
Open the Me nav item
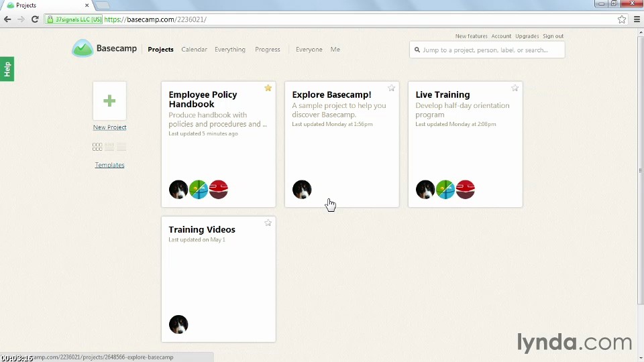pos(335,49)
